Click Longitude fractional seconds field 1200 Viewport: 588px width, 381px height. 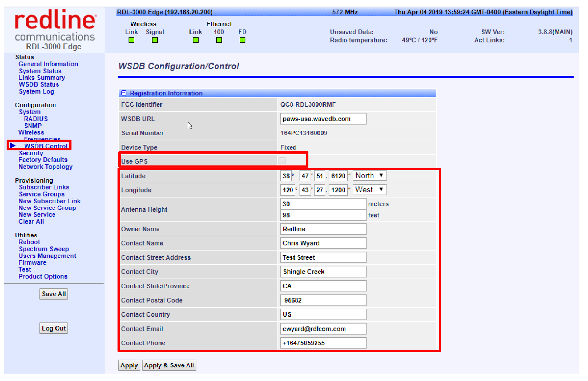[x=338, y=190]
